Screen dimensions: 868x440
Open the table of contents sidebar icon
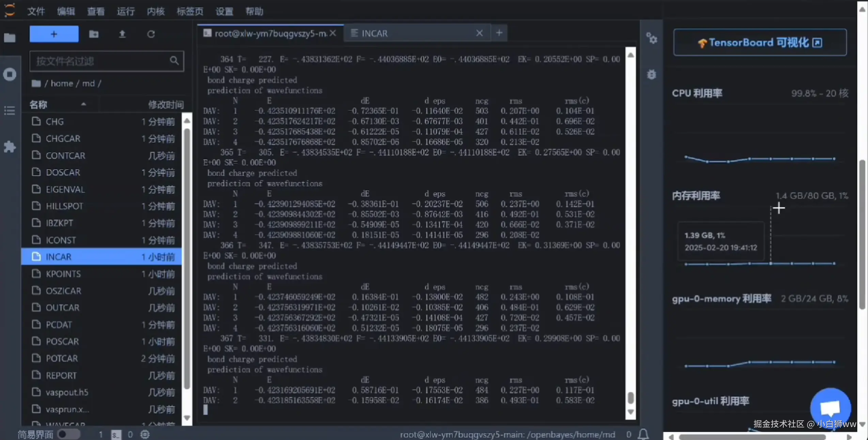pos(10,110)
